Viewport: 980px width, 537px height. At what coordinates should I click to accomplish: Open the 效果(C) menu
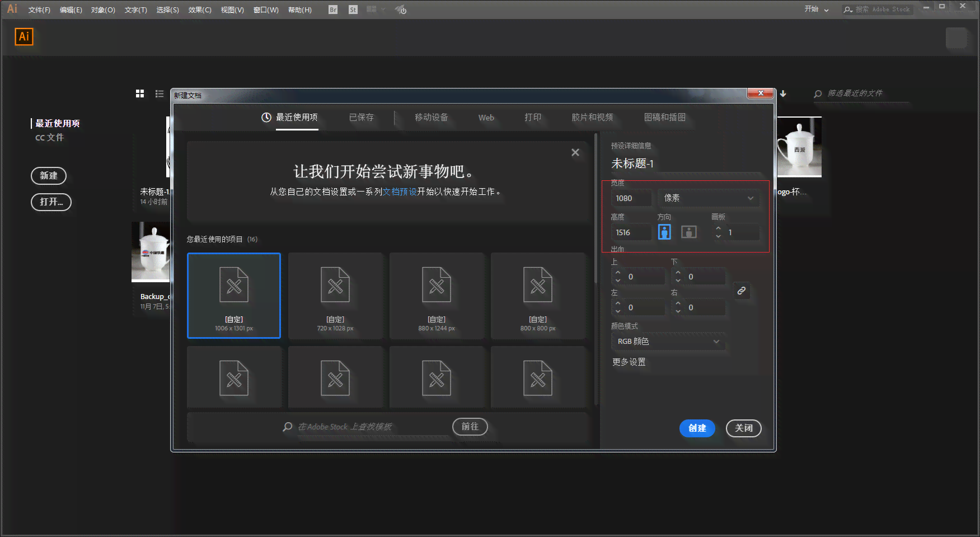pyautogui.click(x=200, y=10)
